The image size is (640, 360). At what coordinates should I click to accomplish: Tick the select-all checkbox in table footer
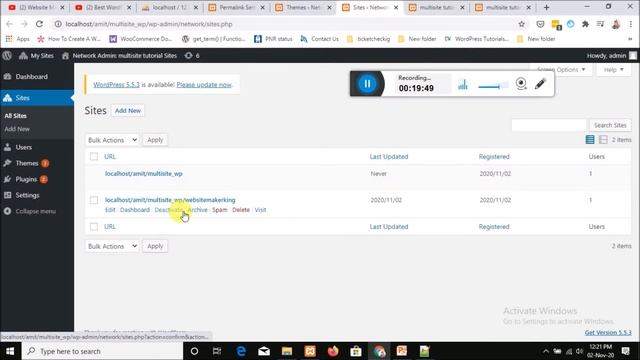[x=94, y=227]
